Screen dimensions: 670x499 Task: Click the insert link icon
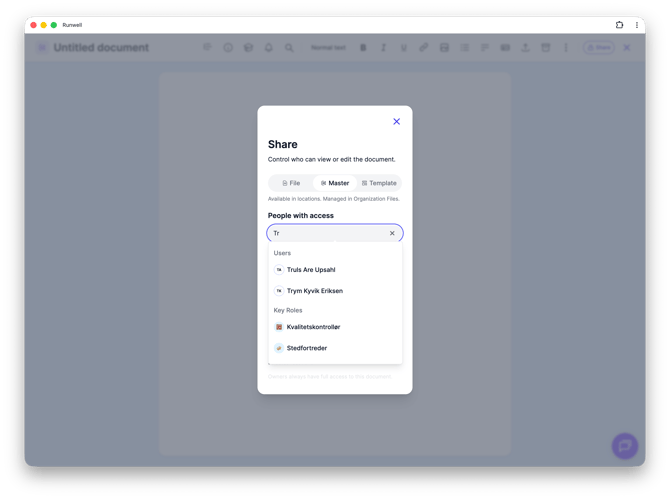[423, 47]
